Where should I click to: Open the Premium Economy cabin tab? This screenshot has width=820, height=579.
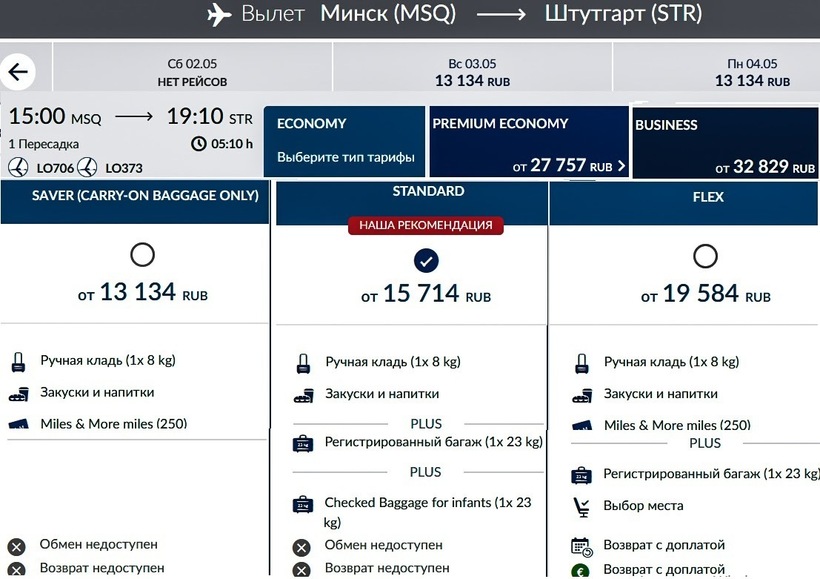529,142
